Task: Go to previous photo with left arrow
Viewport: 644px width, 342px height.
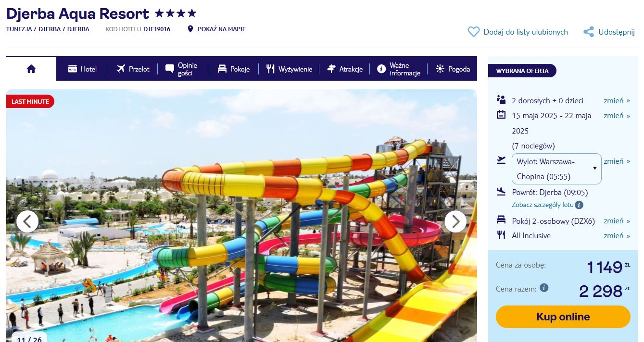Action: (27, 221)
